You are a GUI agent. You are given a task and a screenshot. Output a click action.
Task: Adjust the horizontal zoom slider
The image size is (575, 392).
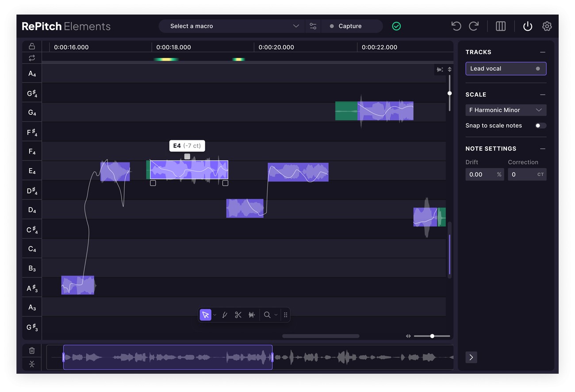click(x=432, y=336)
